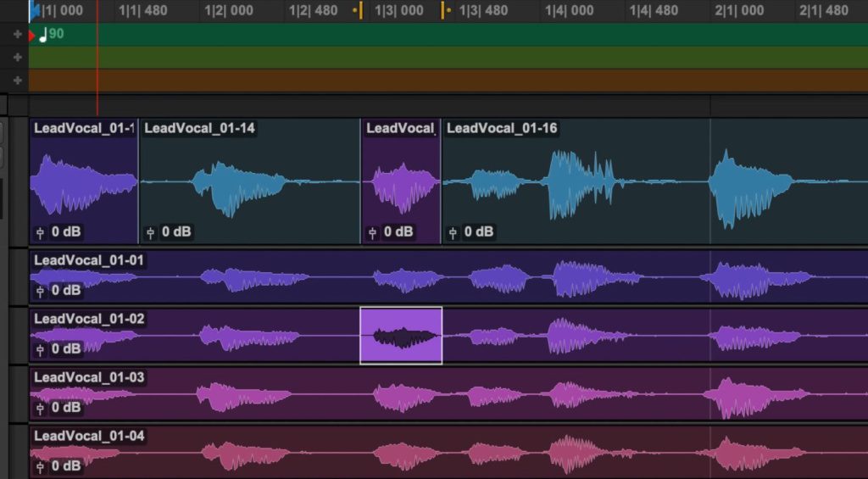Click clip gain fader icon on LeadVocal_01-02 lane
Viewport: 868px width, 479px height.
[40, 350]
